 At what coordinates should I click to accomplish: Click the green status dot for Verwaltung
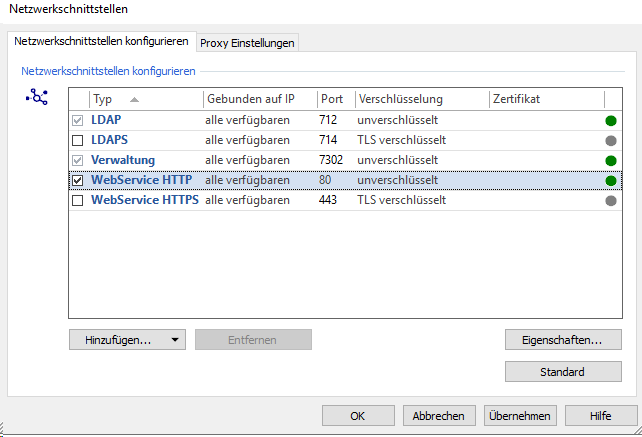point(611,160)
